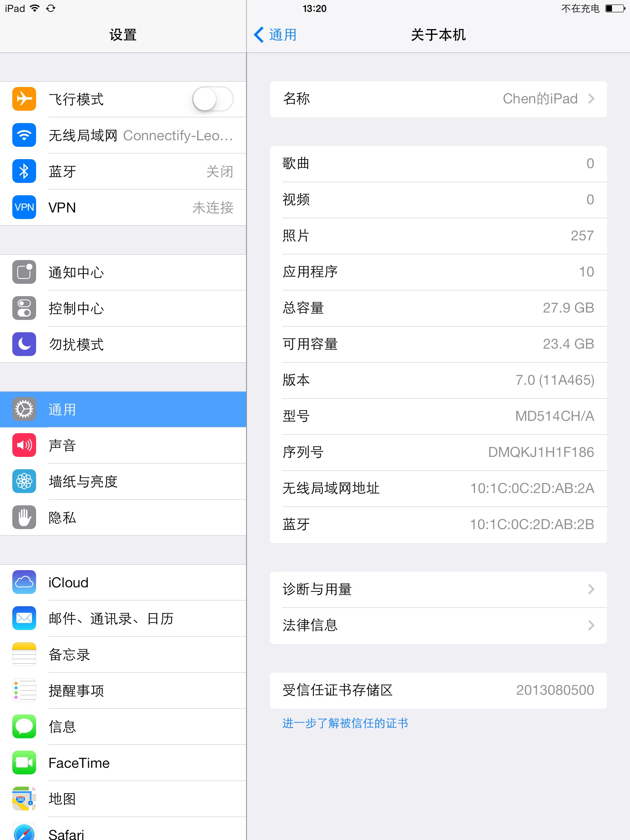The image size is (630, 840).
Task: Select 墙纸与亮度 in settings sidebar
Action: [123, 481]
